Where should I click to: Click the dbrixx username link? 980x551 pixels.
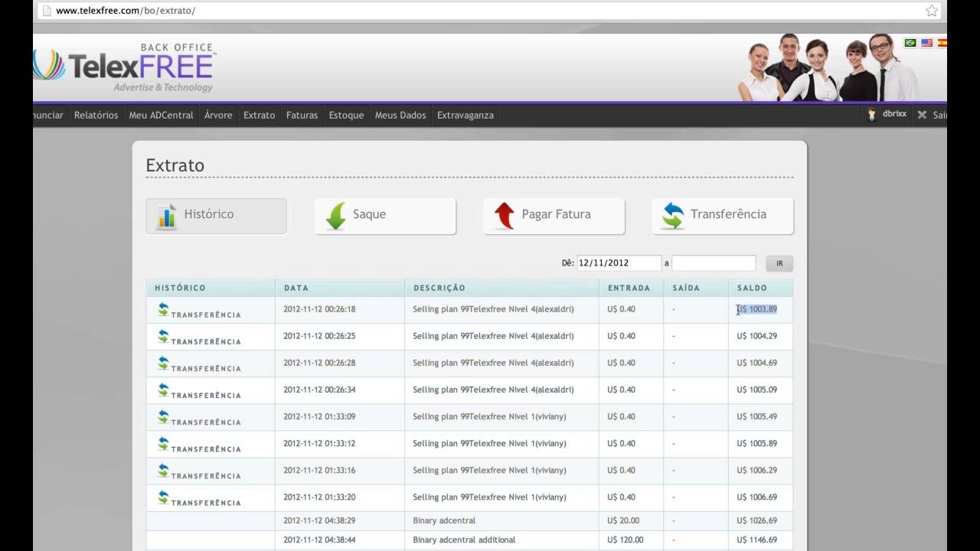tap(894, 114)
